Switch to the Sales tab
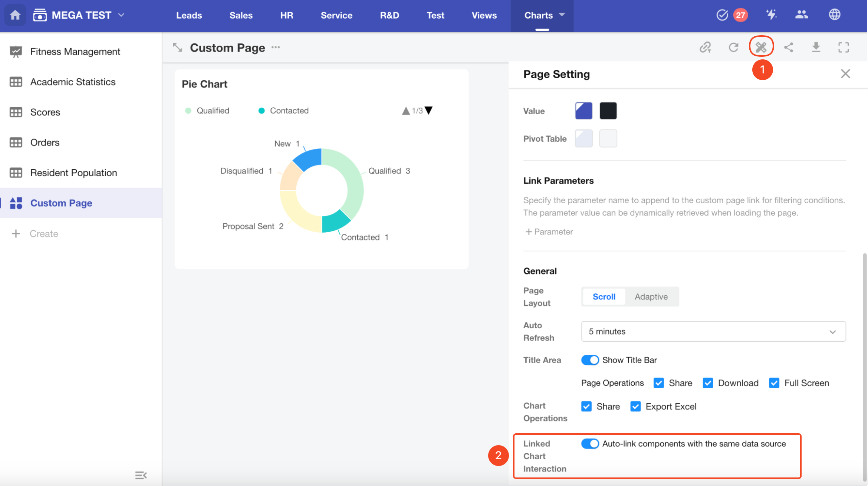The height and width of the screenshot is (486, 868). click(241, 15)
